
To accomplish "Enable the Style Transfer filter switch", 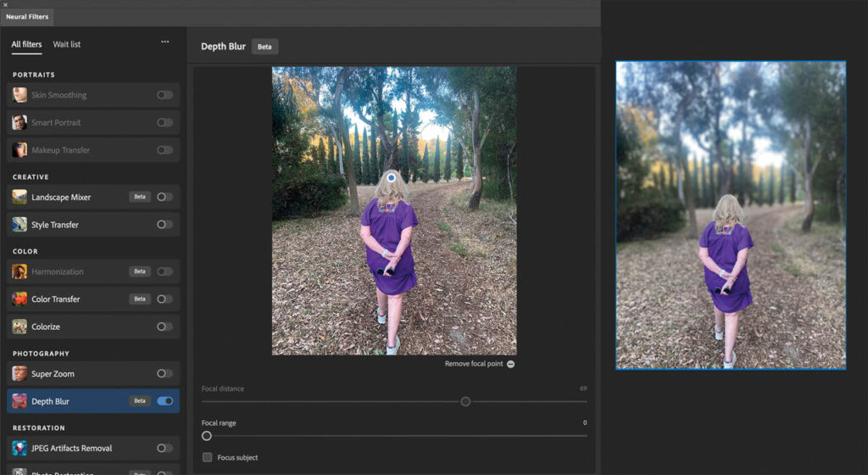I will coord(164,224).
